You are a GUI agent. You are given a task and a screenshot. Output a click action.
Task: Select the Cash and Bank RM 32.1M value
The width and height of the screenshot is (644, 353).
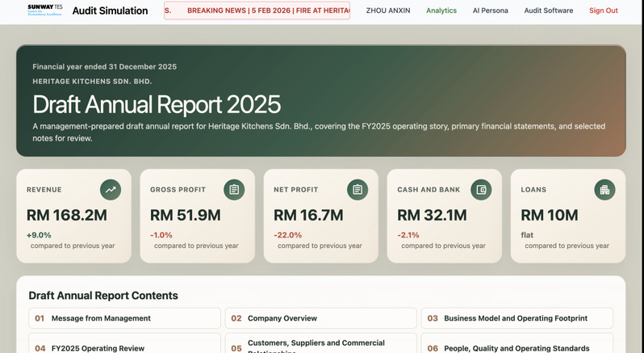[x=432, y=216]
